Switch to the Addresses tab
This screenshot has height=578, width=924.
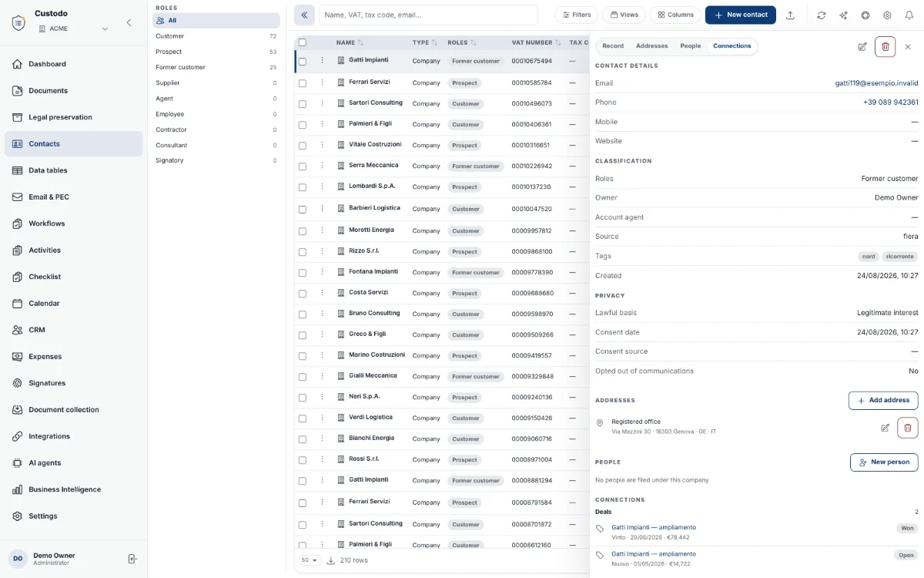(652, 46)
